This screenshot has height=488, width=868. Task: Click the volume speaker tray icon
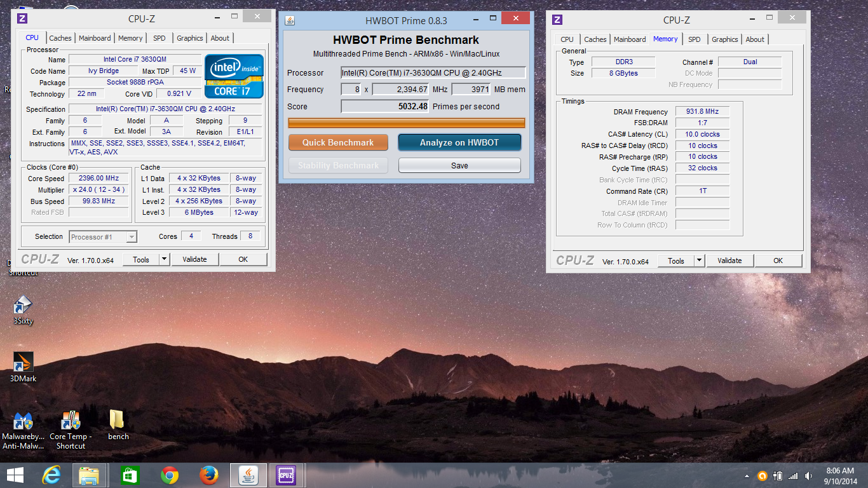click(x=808, y=476)
